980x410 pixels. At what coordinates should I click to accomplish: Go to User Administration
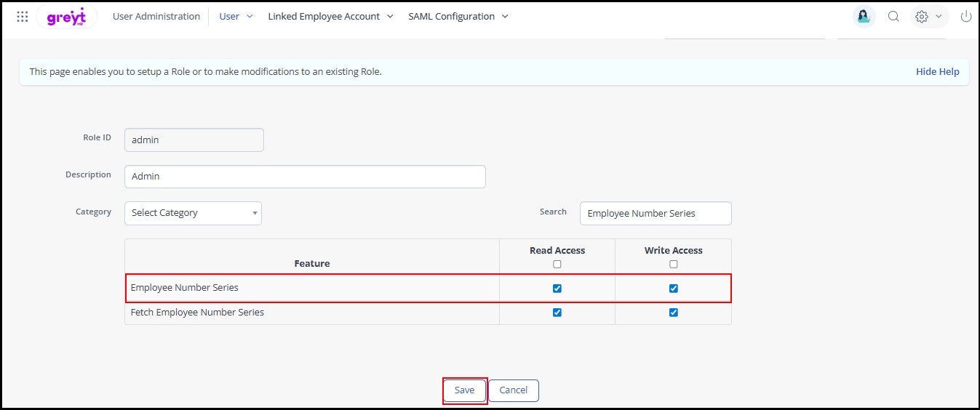(156, 17)
